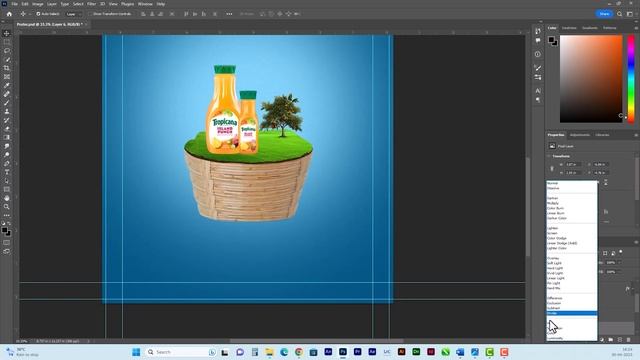Open the Color panel options menu
The width and height of the screenshot is (640, 360).
[636, 28]
